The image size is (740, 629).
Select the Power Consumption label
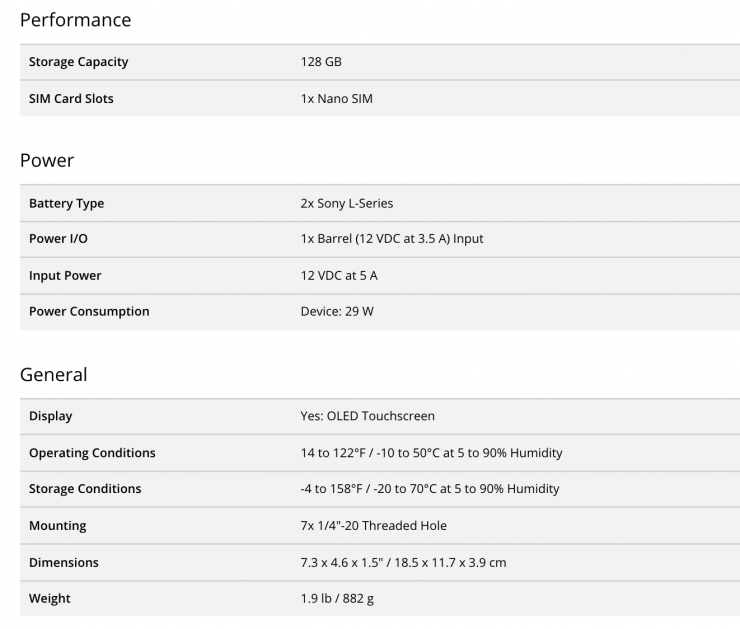click(89, 311)
